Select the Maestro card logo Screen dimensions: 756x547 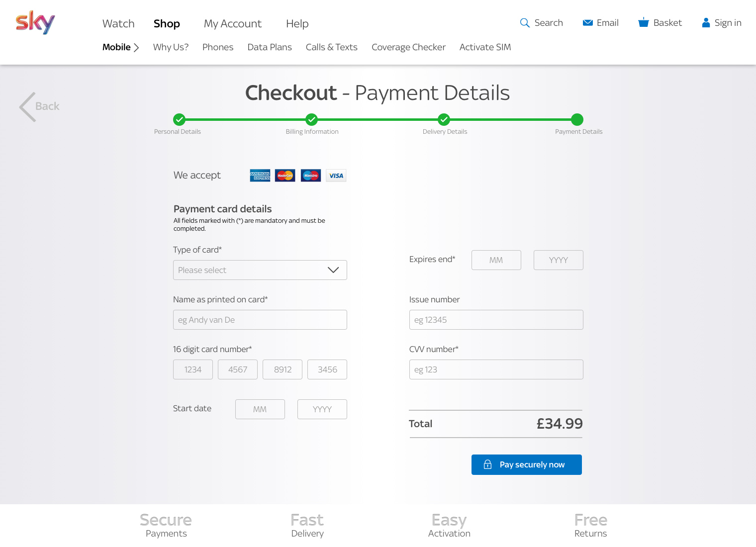pos(311,176)
